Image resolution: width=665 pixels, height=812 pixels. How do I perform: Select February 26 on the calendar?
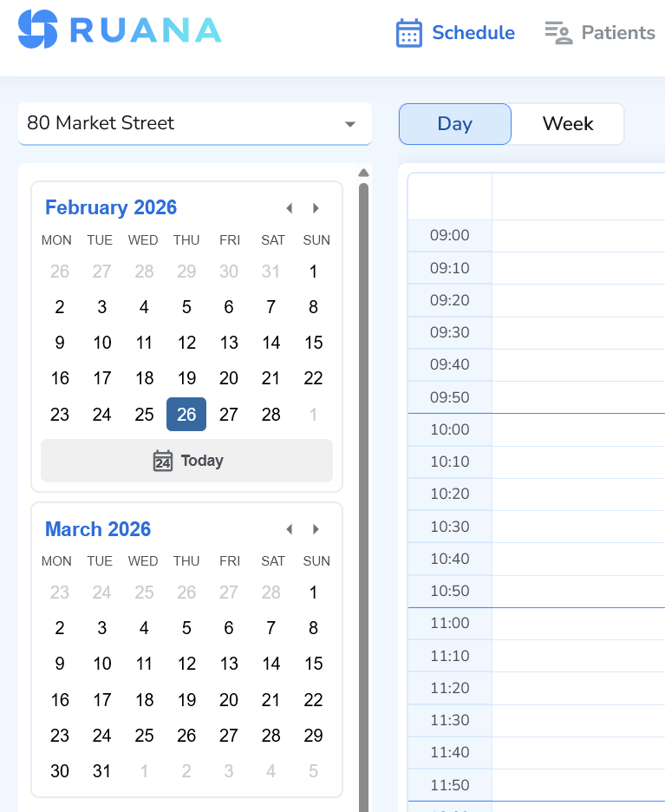click(x=186, y=414)
